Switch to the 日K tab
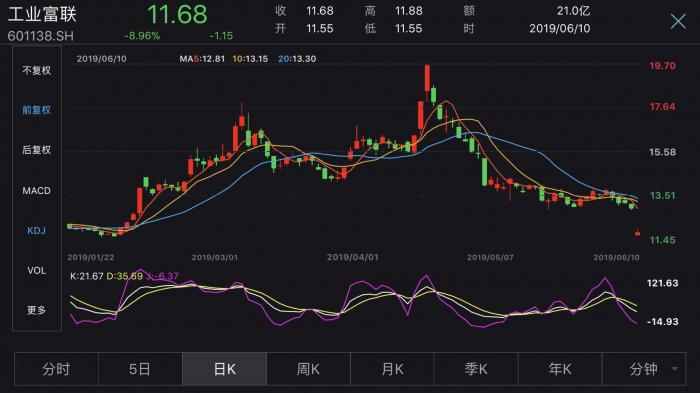The width and height of the screenshot is (700, 393). click(224, 369)
